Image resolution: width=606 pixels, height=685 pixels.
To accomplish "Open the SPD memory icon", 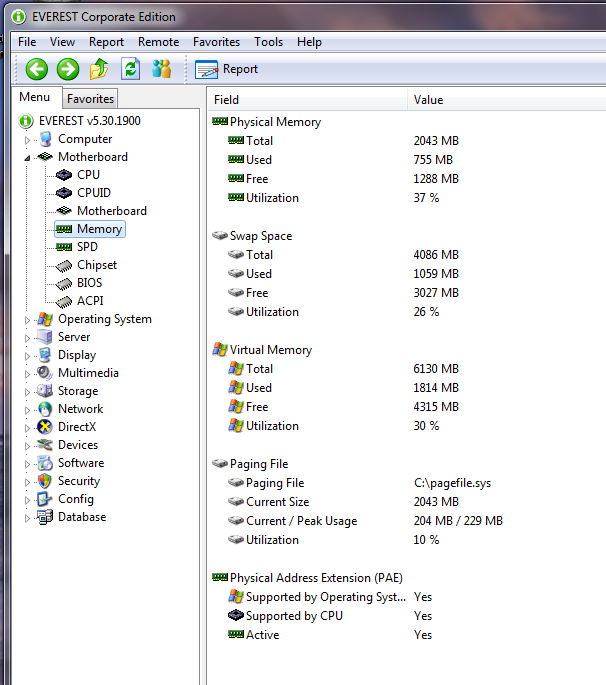I will pos(64,247).
